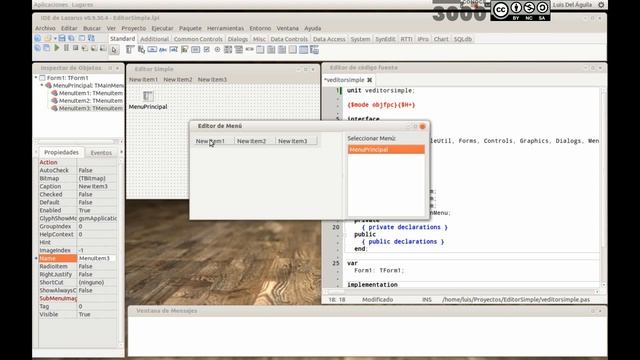Click the Caption property value New Item3

click(x=97, y=186)
